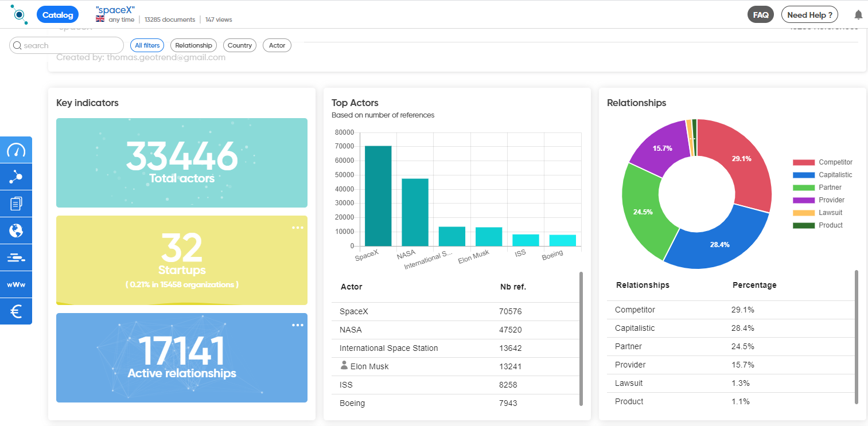The image size is (868, 426).
Task: Click the application logo icon
Action: [x=19, y=14]
